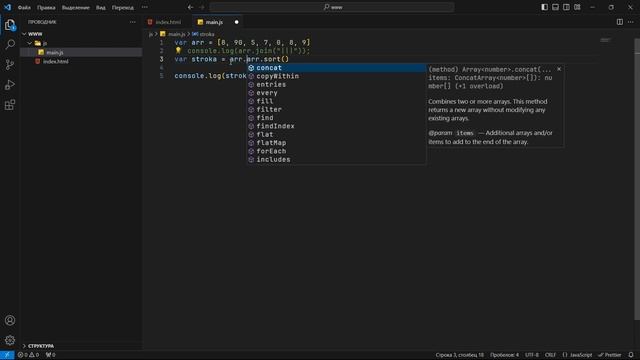Choose the findIndex suggestion
This screenshot has height=360, width=640.
pos(336,126)
